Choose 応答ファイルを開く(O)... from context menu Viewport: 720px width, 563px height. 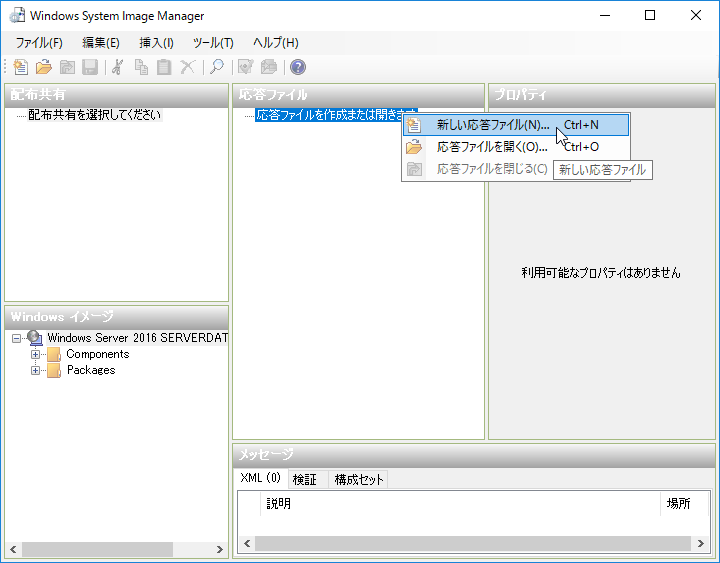(516, 147)
